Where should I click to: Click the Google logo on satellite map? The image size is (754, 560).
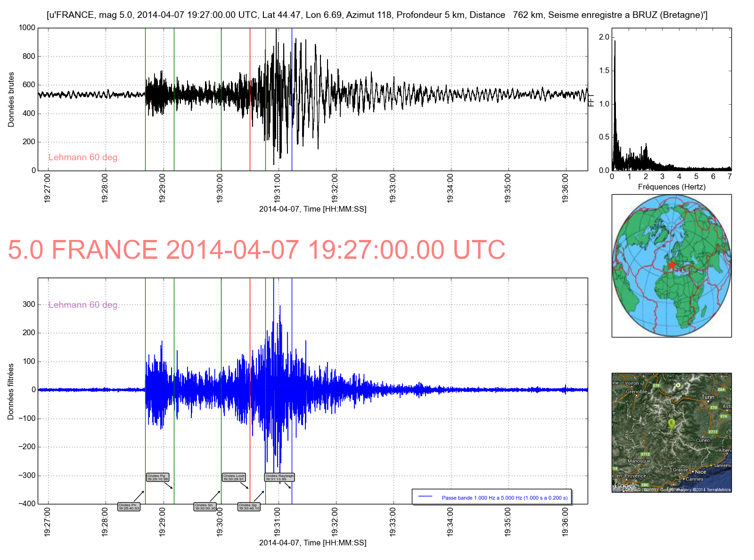pos(625,486)
